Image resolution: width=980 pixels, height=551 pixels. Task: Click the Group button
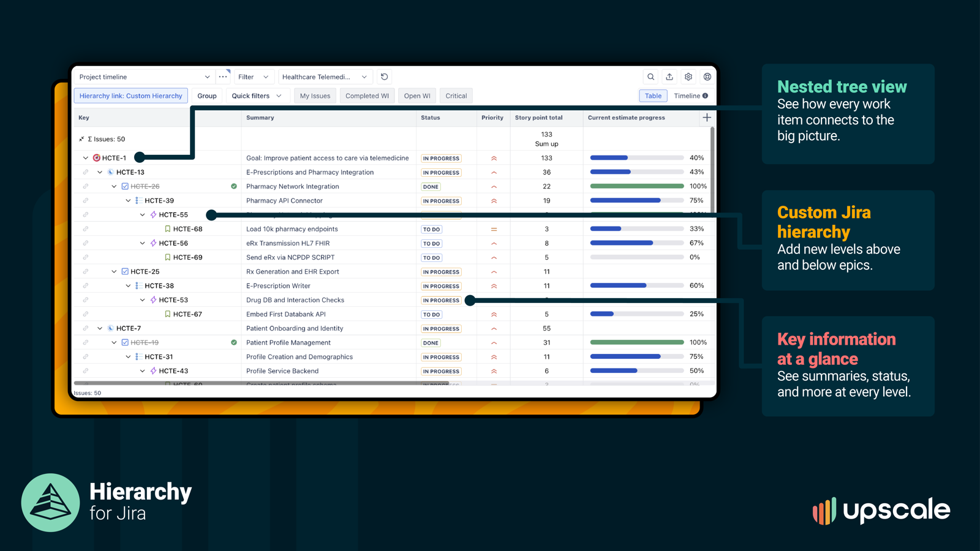[207, 96]
